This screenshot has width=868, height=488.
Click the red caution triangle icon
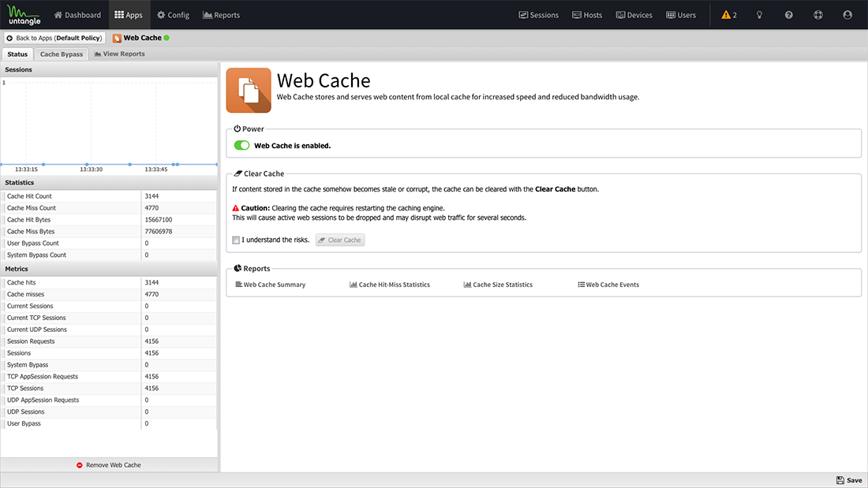click(235, 208)
